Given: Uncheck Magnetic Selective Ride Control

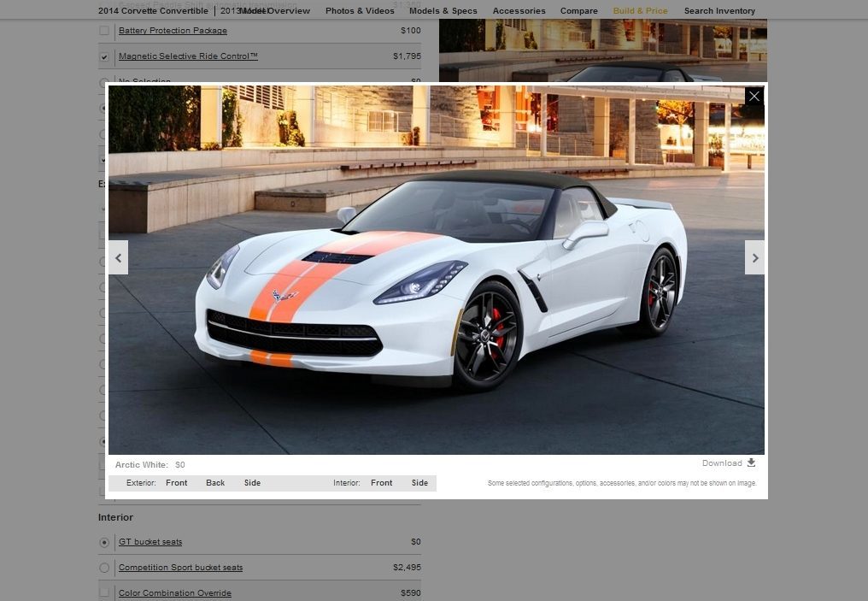Looking at the screenshot, I should (104, 56).
